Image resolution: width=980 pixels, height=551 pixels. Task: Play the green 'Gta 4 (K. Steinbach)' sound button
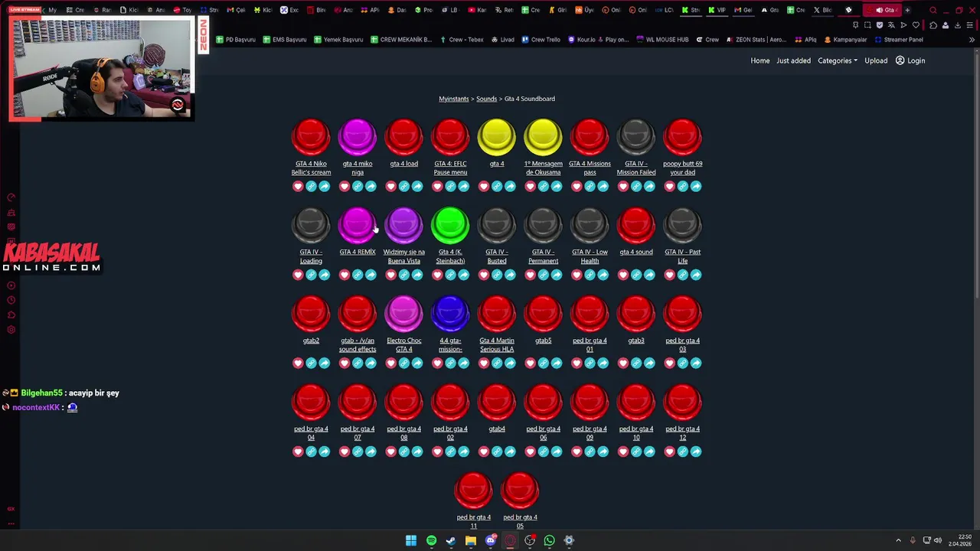pos(450,226)
